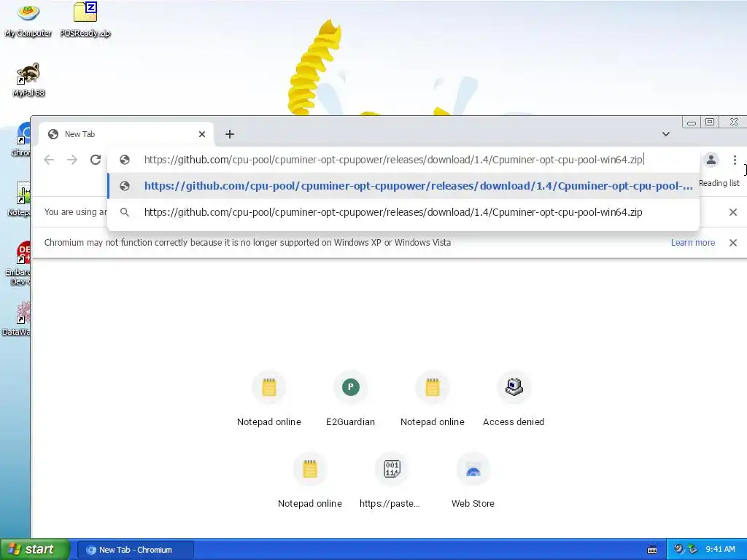Follow the Learn more link

click(693, 242)
